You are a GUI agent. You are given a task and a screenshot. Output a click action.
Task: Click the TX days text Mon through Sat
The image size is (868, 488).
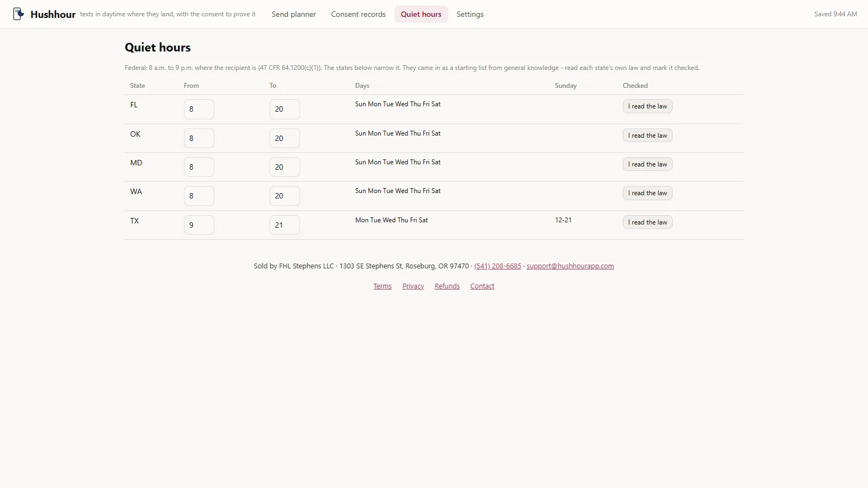[x=392, y=220]
